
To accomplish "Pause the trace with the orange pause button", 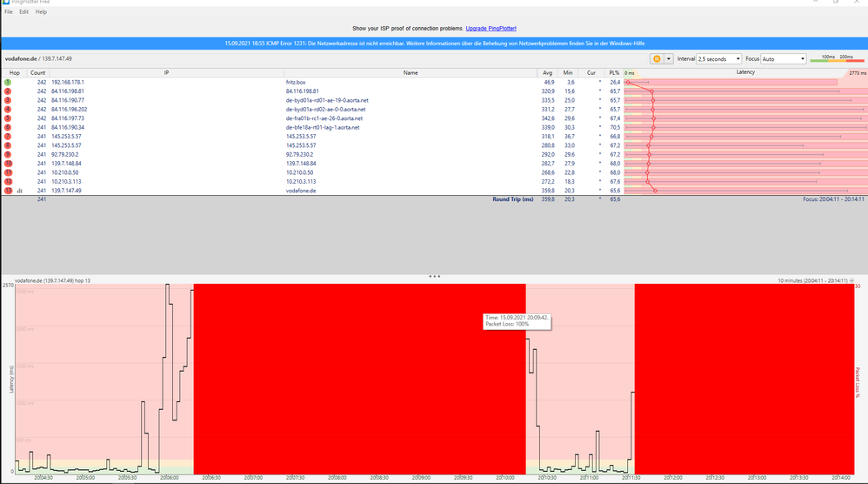I will click(x=657, y=58).
